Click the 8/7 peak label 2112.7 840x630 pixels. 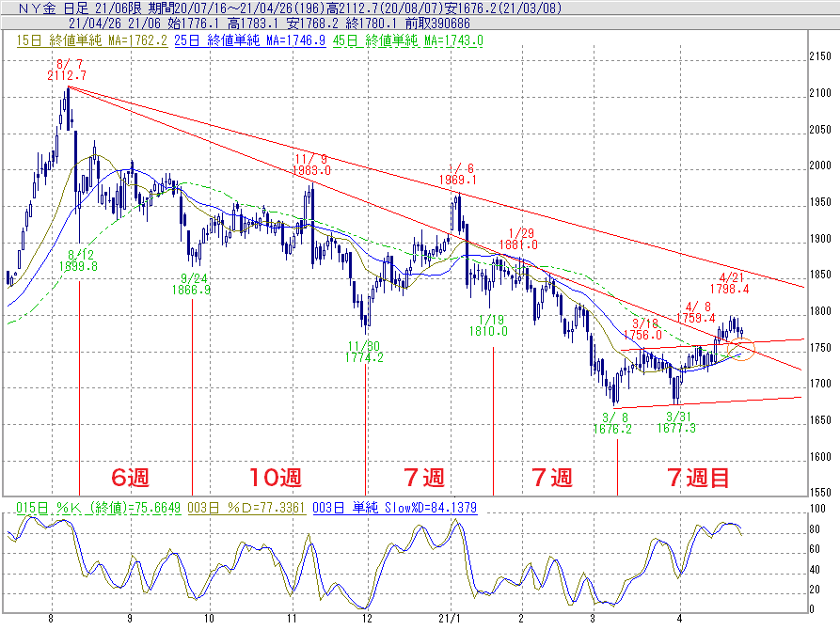click(67, 75)
